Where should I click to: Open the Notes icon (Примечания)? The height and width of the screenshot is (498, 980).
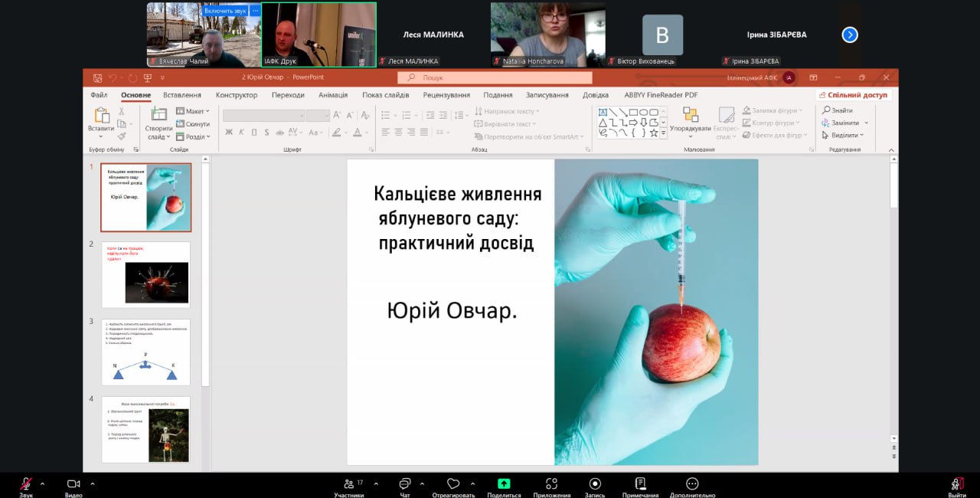tap(640, 484)
